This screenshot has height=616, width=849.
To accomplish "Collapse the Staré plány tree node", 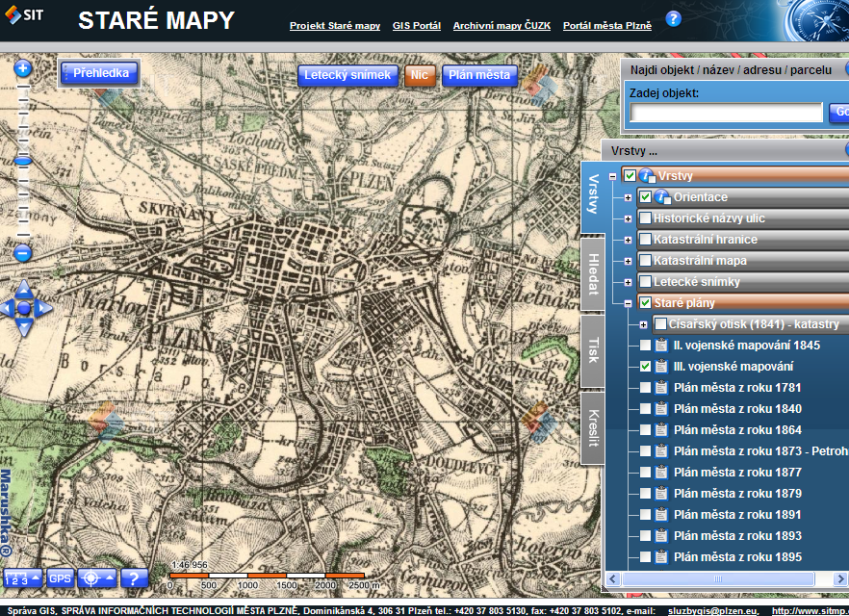I will click(628, 304).
